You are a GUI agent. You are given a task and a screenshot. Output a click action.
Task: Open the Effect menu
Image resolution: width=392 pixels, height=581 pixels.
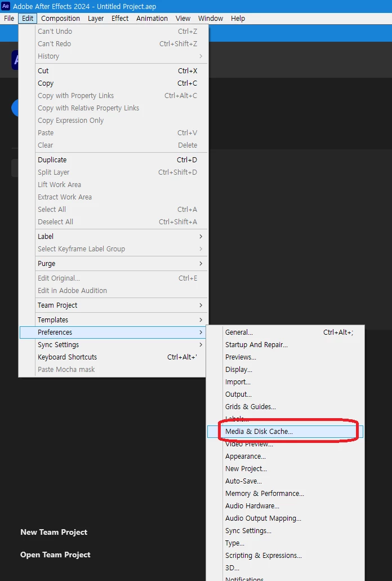point(120,18)
